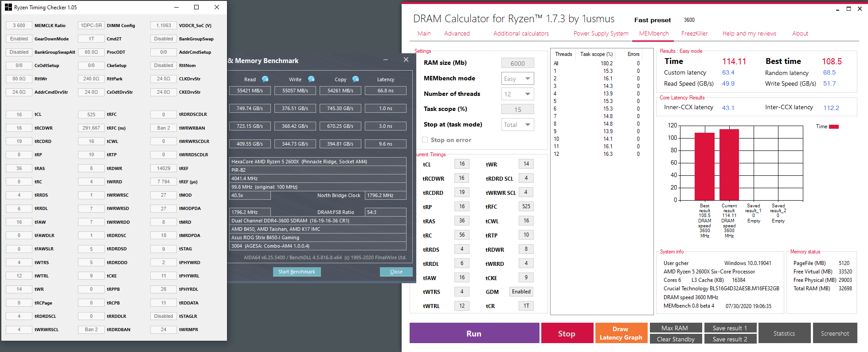Go to Additional calculators tab
Image resolution: width=868 pixels, height=352 pixels.
(521, 33)
